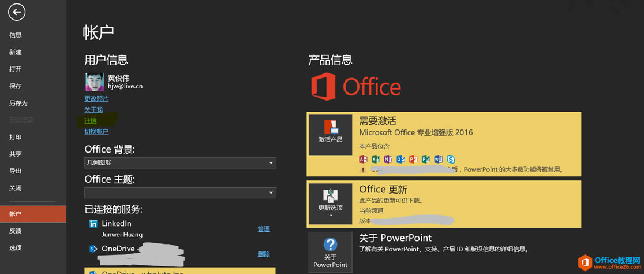Image resolution: width=644 pixels, height=274 pixels.
Task: Click the Outlook app icon
Action: click(400, 159)
